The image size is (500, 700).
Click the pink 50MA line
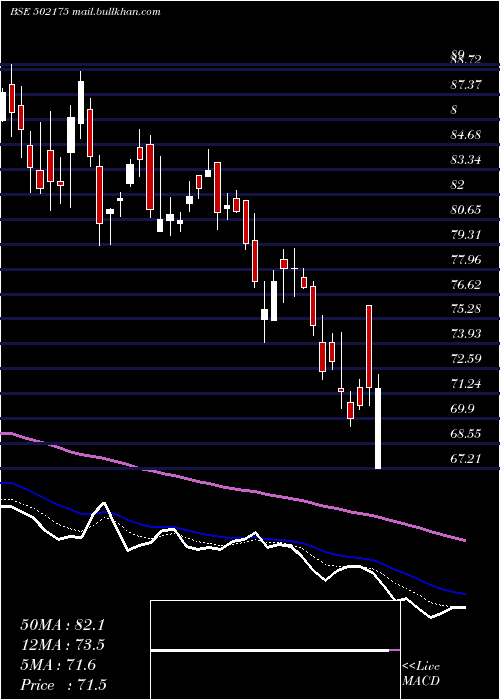coord(232,489)
